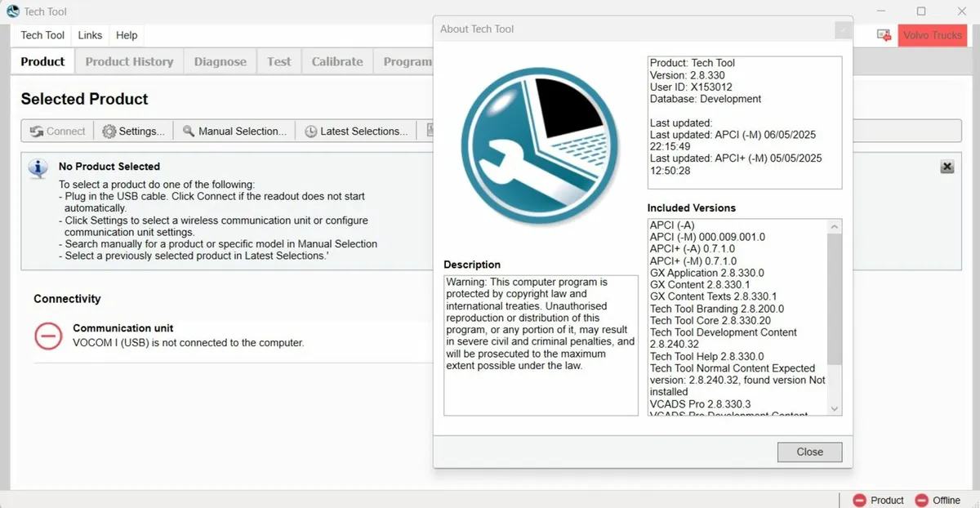Dismiss the No Product Selected info panel
This screenshot has width=980, height=508.
coord(947,167)
